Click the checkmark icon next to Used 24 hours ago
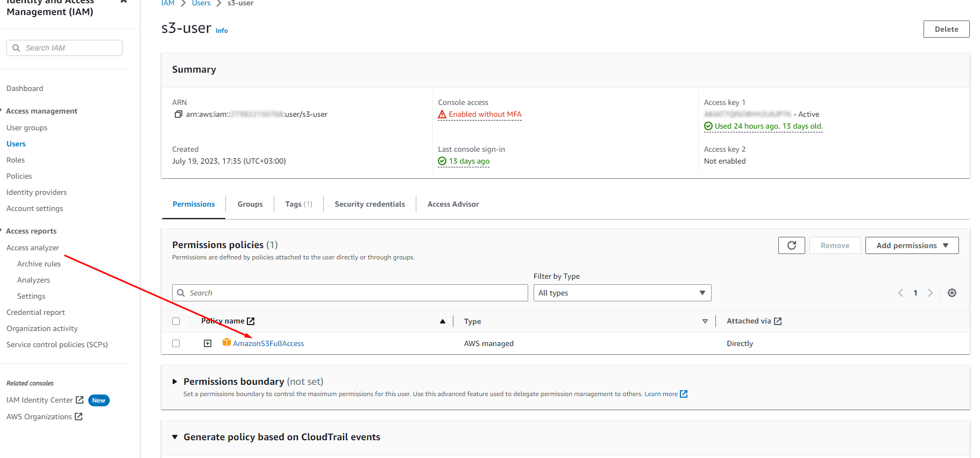Viewport: 980px width, 458px height. click(708, 126)
